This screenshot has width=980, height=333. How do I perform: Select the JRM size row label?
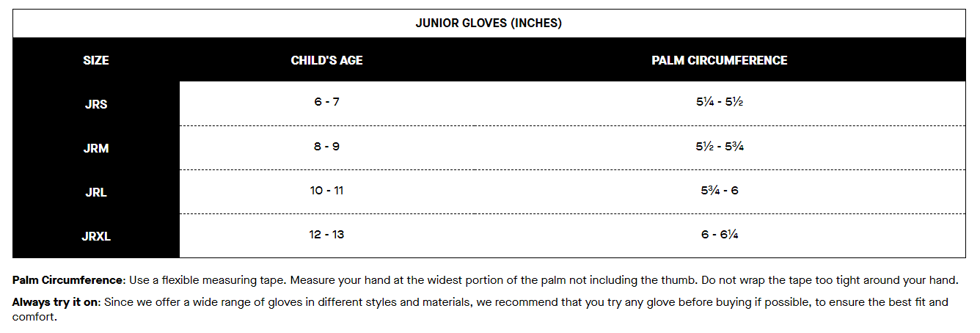point(96,148)
